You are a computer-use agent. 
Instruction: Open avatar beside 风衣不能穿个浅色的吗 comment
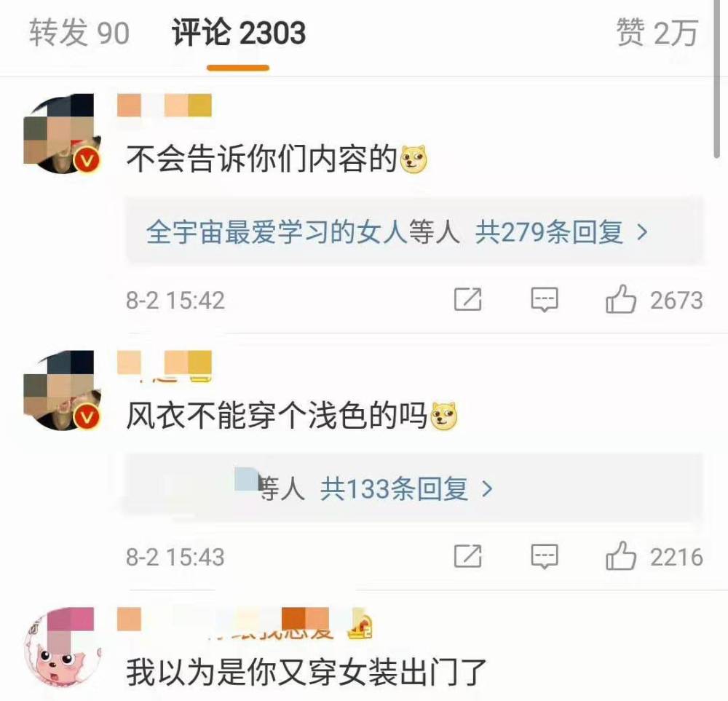[63, 390]
